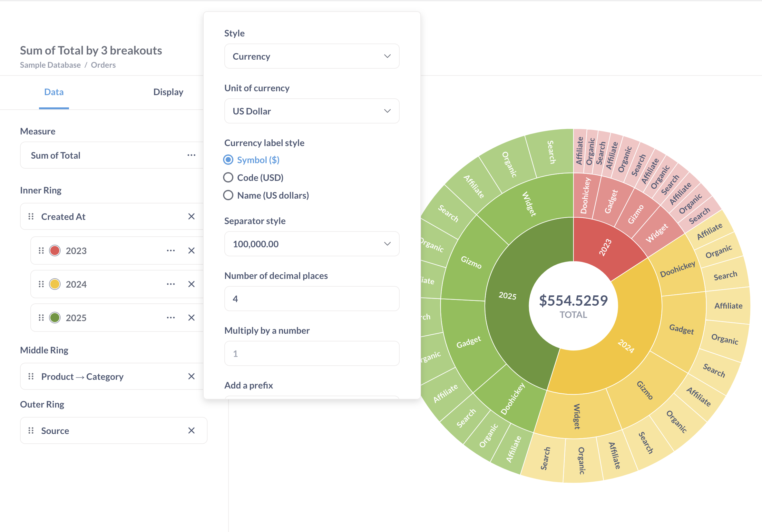Grab the 2025 row drag handle
Screen dimensions: 762x532
click(x=41, y=318)
